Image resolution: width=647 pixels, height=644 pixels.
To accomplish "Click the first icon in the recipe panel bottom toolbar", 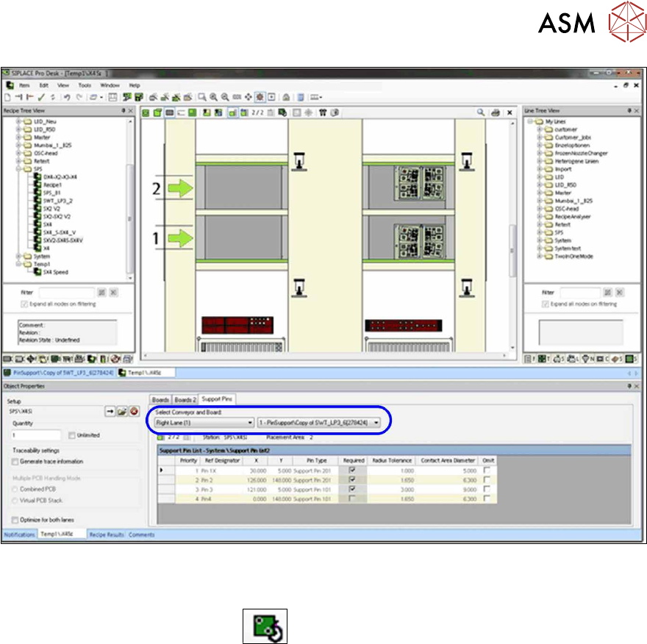I will pyautogui.click(x=7, y=359).
